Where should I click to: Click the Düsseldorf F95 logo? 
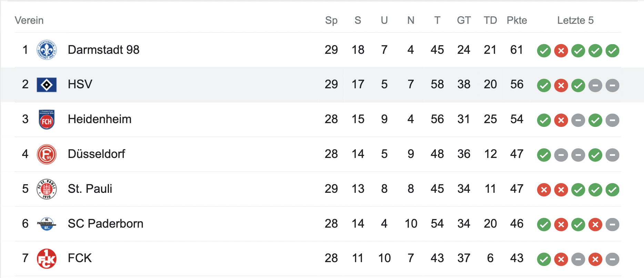pos(47,154)
